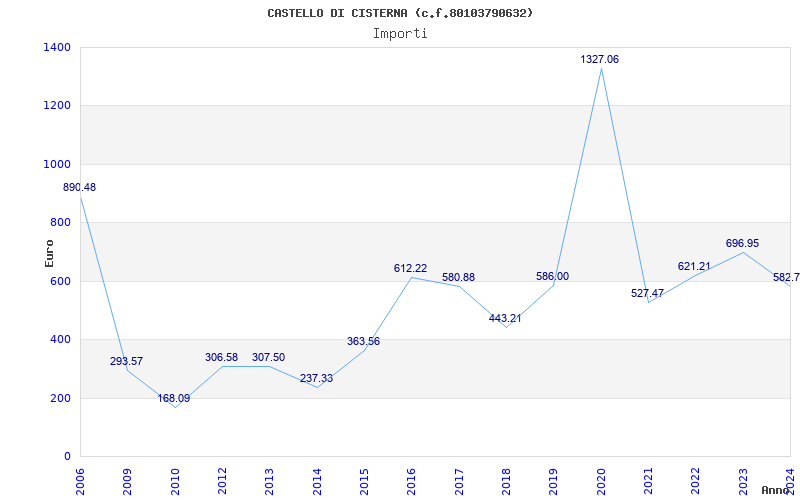
Task: Click the 612.22 data point label
Action: 410,269
